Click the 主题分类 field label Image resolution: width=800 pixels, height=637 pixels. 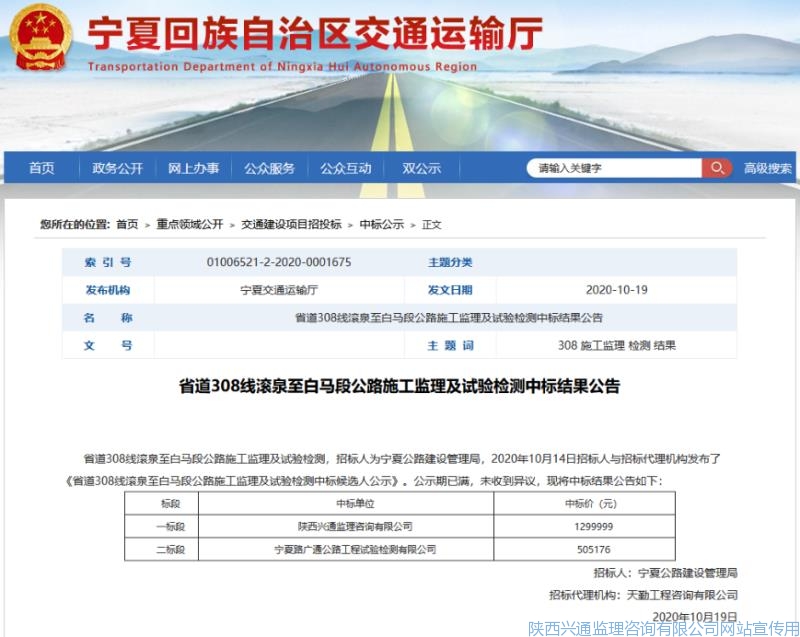(x=450, y=262)
